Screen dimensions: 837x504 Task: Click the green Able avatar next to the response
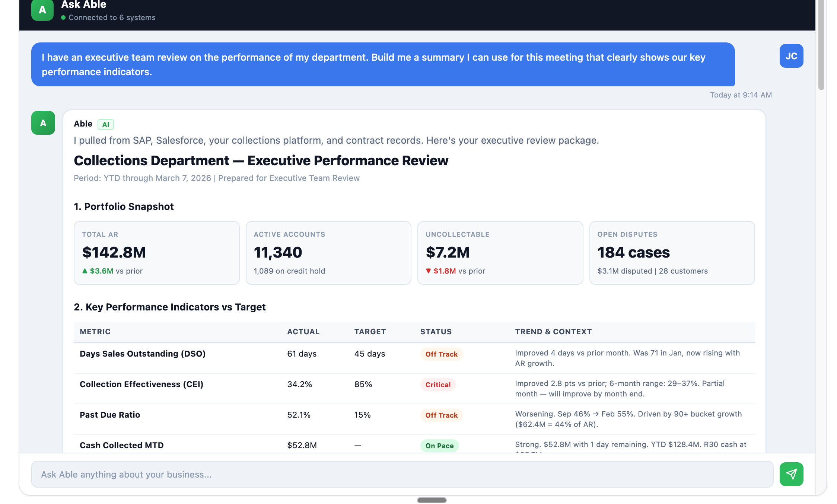click(42, 123)
